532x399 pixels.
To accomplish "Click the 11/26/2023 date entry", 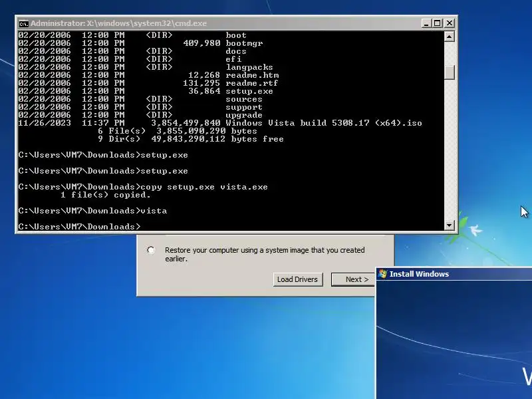I will (x=45, y=123).
